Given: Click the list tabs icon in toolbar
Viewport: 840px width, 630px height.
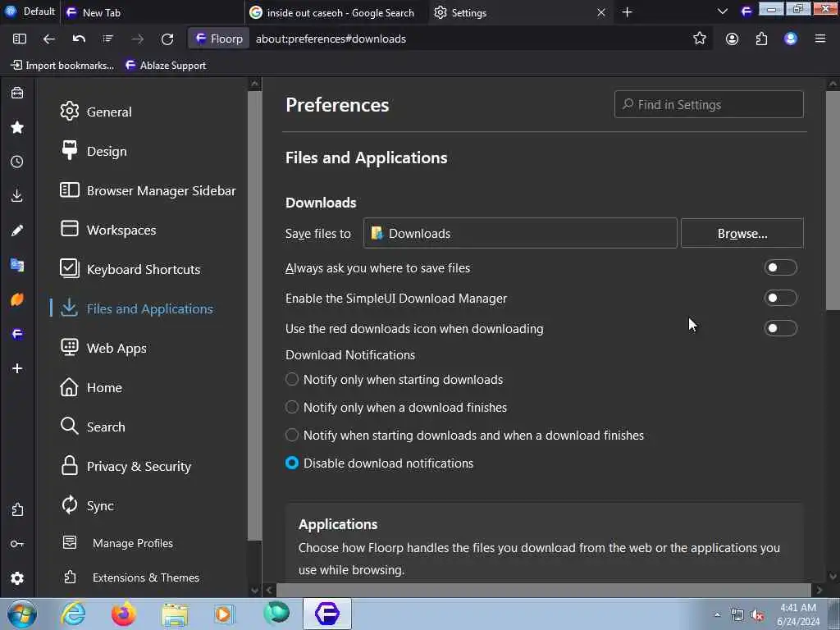Looking at the screenshot, I should 107,39.
